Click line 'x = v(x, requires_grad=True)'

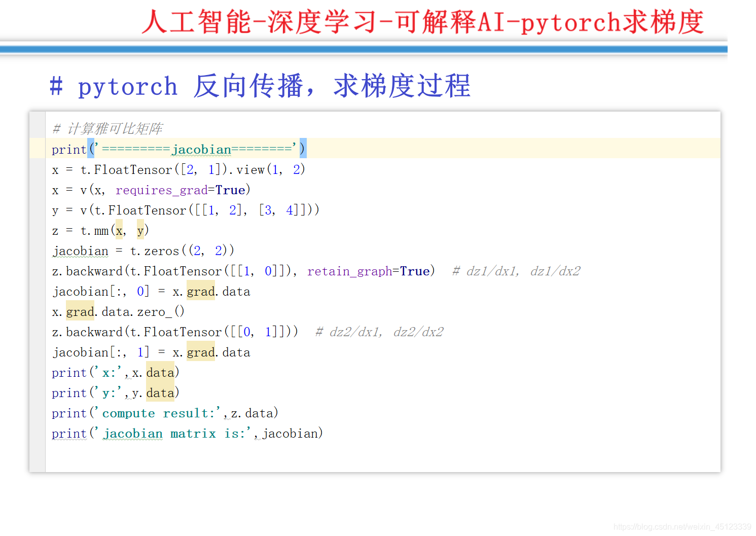pyautogui.click(x=151, y=190)
